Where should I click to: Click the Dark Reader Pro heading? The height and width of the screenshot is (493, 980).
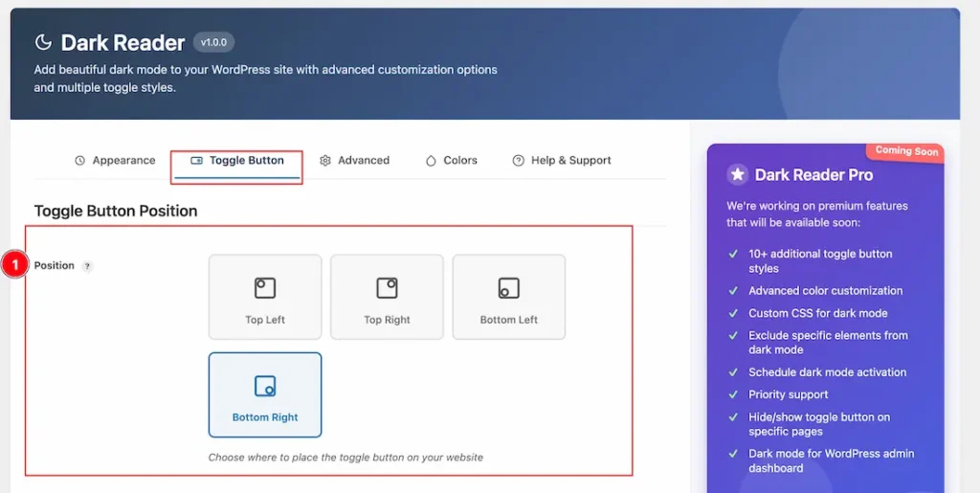coord(813,175)
